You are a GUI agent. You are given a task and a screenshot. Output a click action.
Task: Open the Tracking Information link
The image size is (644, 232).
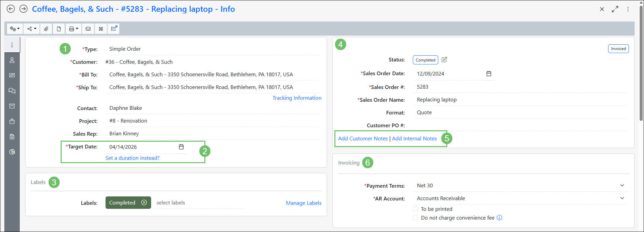[297, 98]
